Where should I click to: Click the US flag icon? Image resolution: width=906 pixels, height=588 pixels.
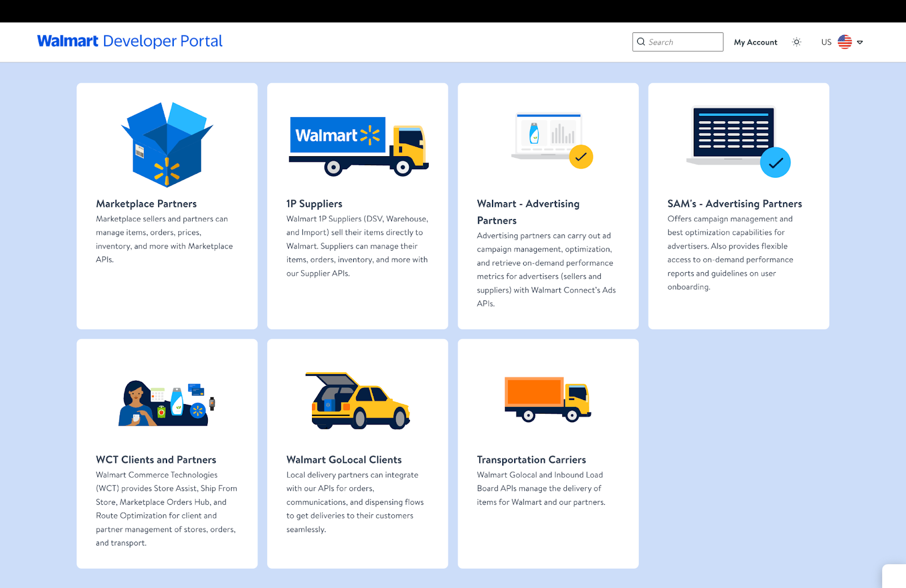tap(845, 42)
